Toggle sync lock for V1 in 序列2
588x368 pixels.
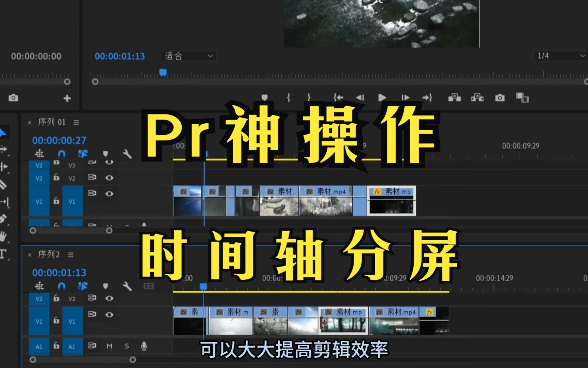click(92, 314)
